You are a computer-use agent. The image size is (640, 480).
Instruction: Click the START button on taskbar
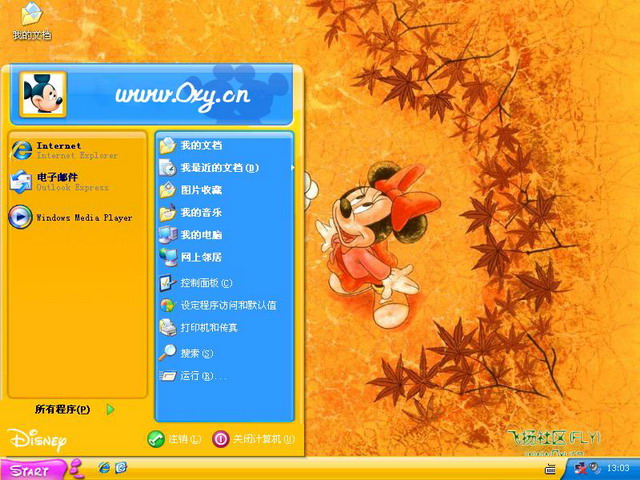point(33,470)
